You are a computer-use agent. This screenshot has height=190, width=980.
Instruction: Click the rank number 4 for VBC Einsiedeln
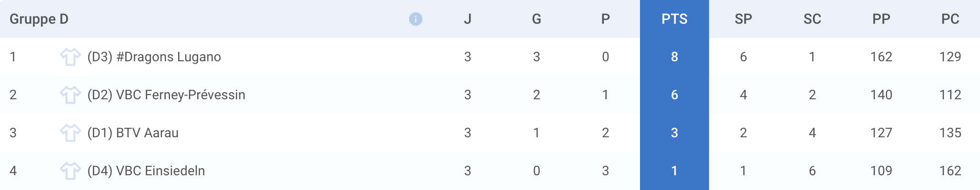click(13, 171)
